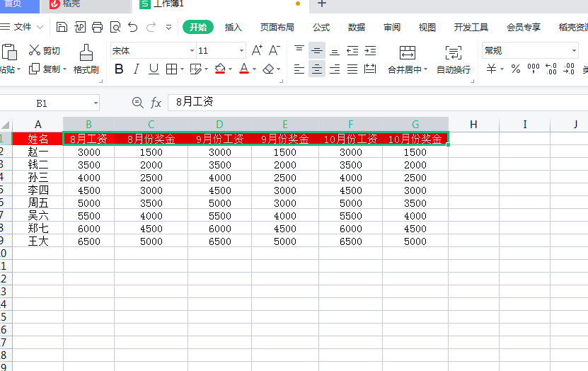Switch to the 数据 Data tab
Screen dimensions: 588x371
tap(357, 28)
